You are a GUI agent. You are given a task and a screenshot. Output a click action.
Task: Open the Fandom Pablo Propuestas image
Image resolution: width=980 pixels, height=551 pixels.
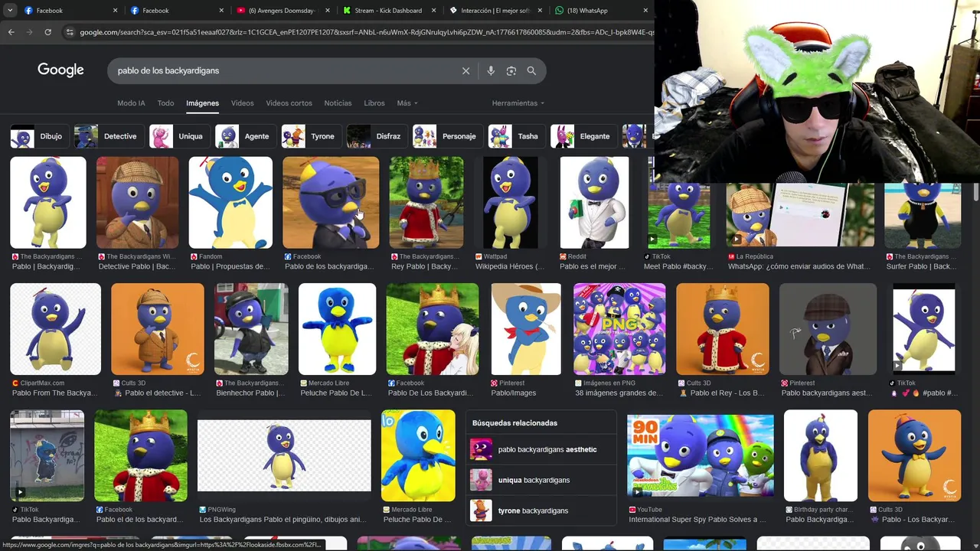point(230,203)
